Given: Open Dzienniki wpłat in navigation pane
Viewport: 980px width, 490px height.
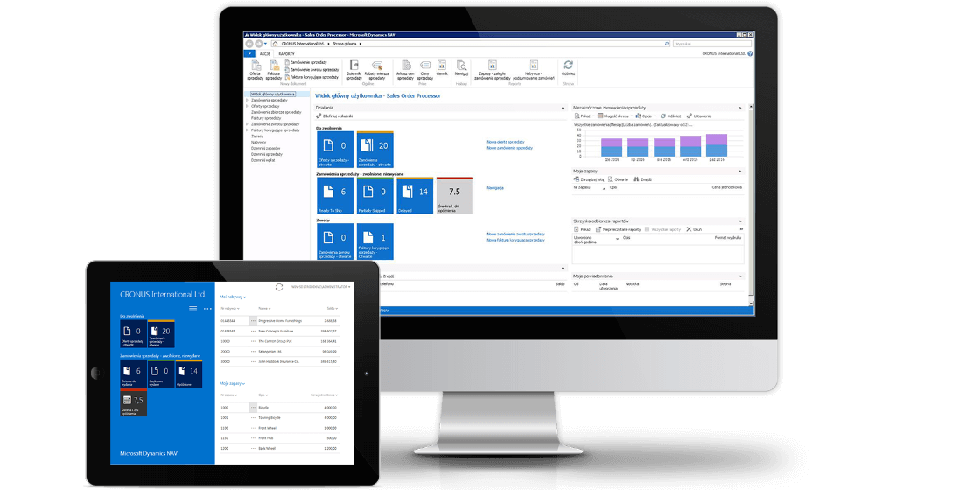Looking at the screenshot, I should (x=263, y=160).
